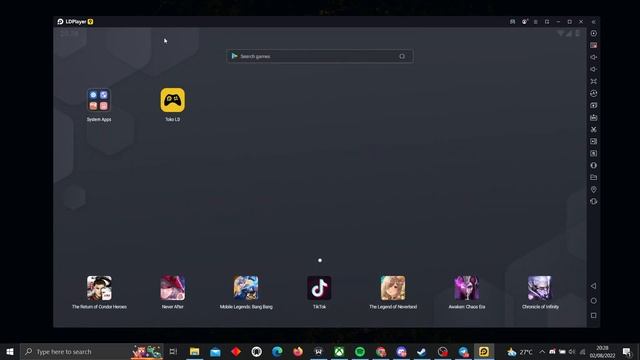Click the Search games input field

[320, 56]
